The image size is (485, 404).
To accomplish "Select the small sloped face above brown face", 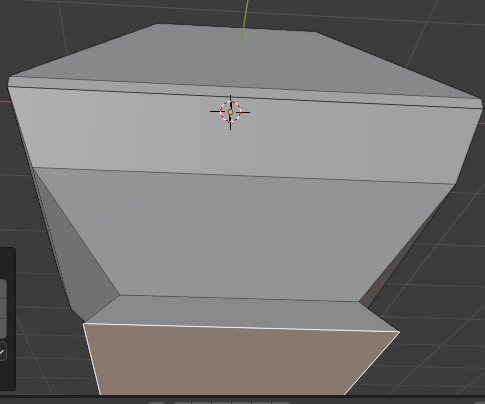I will [241, 313].
